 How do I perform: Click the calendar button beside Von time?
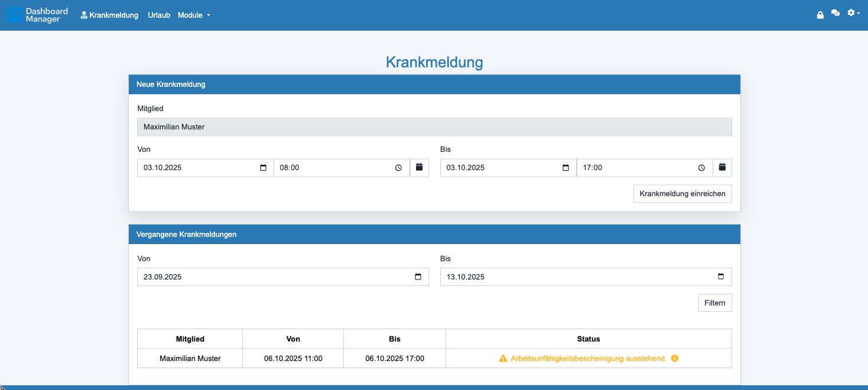[x=420, y=168]
